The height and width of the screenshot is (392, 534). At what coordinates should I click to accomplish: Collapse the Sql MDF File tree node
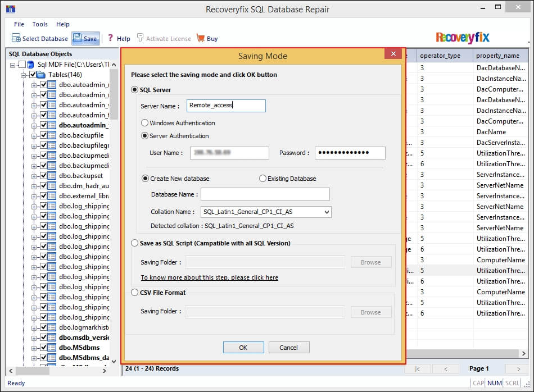12,65
